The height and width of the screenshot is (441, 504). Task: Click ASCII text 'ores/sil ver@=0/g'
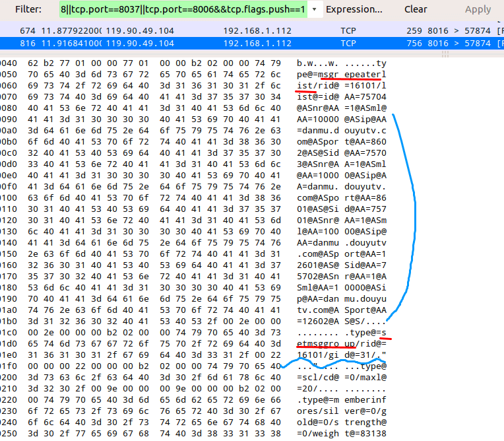click(x=341, y=411)
